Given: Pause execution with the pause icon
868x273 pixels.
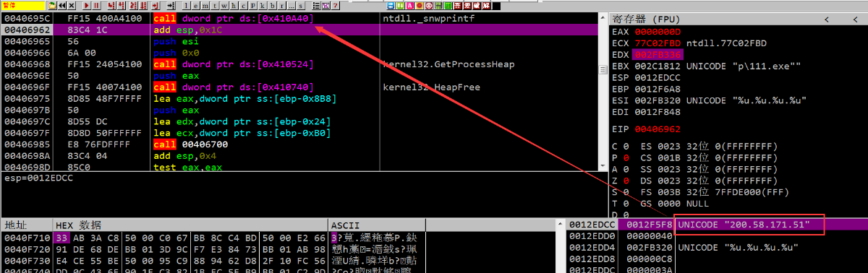Looking at the screenshot, I should pos(96,6).
